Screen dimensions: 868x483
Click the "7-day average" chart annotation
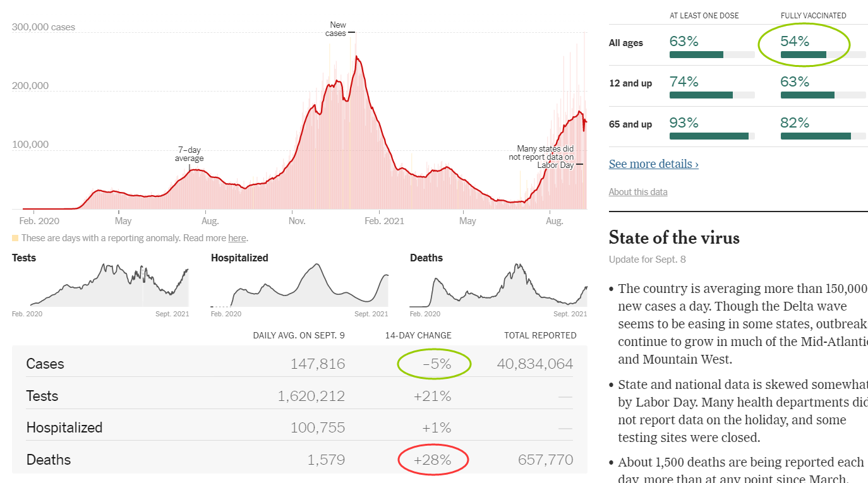click(x=190, y=154)
